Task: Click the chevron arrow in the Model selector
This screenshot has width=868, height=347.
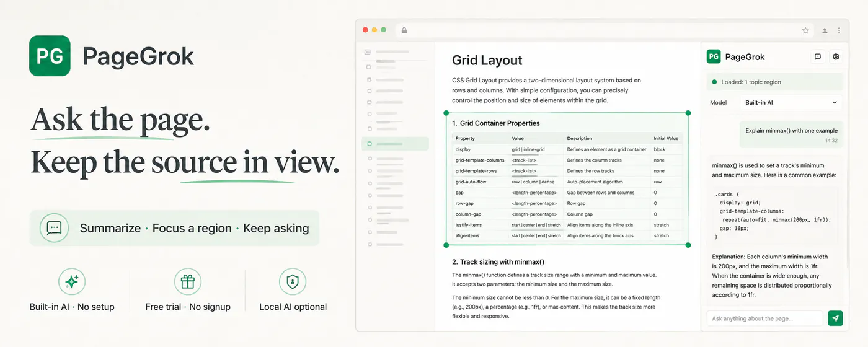Action: 835,103
